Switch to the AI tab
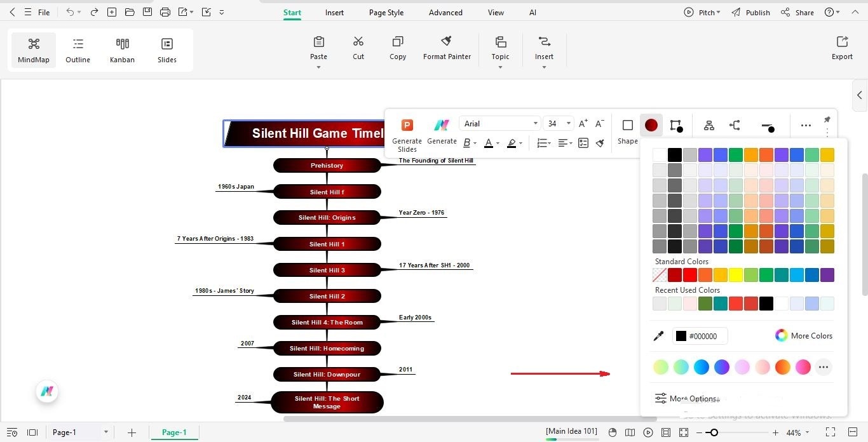Screen dimensions: 868x442 click(x=532, y=12)
